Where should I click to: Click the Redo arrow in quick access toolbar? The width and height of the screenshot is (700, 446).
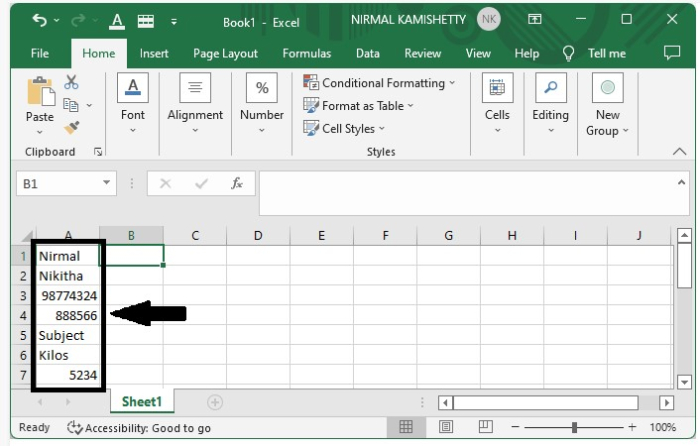78,20
